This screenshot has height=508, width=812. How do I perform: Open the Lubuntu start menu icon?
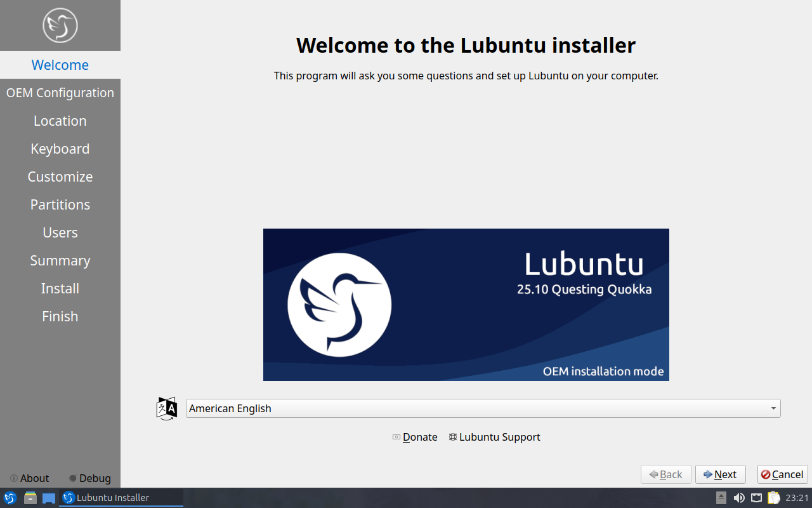click(10, 498)
